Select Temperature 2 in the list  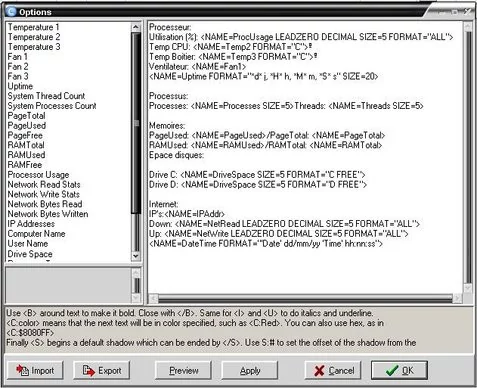click(34, 37)
